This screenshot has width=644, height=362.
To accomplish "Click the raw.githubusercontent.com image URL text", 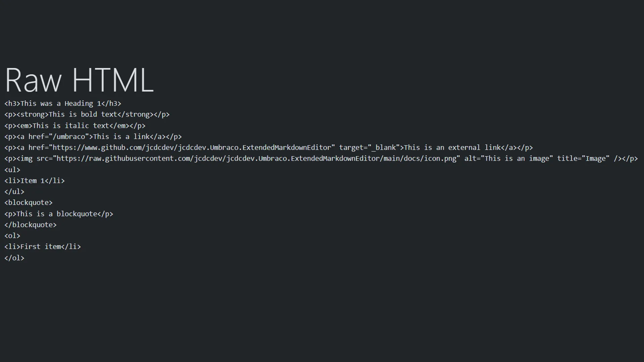I will [x=256, y=159].
